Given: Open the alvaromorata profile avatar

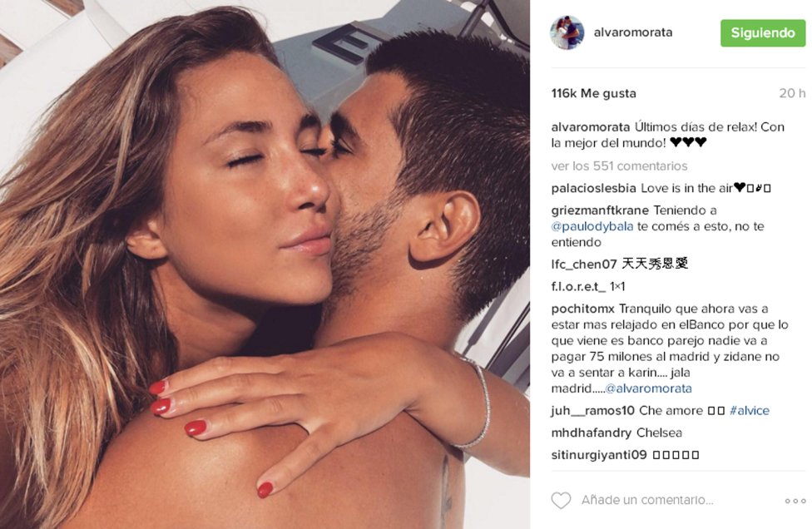Looking at the screenshot, I should tap(567, 32).
